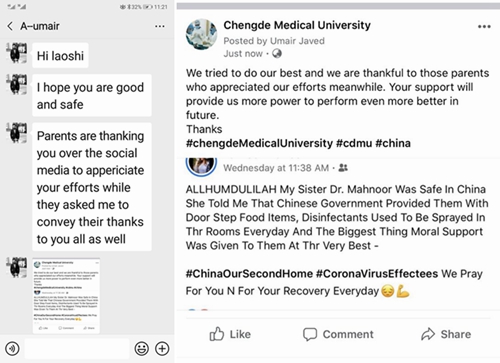Open the emoji picker smiley icon

pyautogui.click(x=142, y=349)
